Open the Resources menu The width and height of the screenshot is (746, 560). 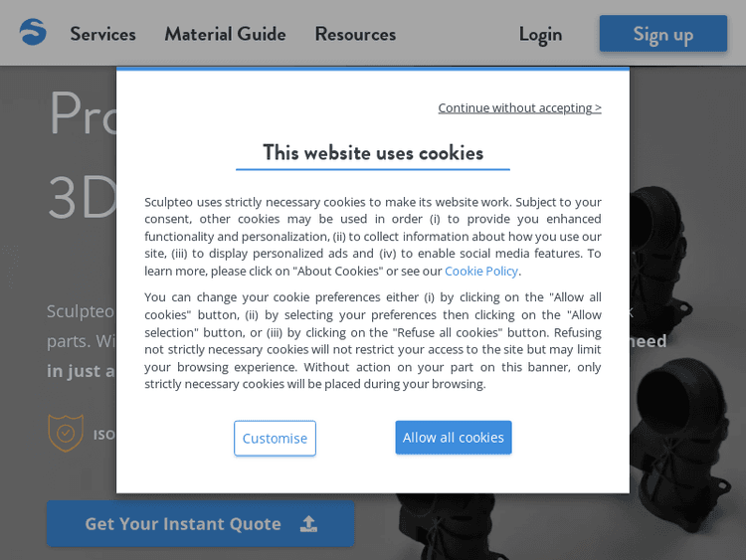(355, 34)
